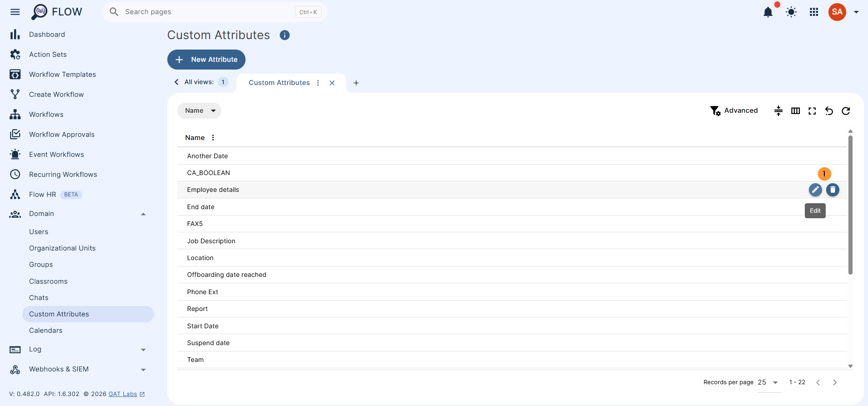Click the Workflow Templates icon
The image size is (868, 406).
(x=15, y=75)
